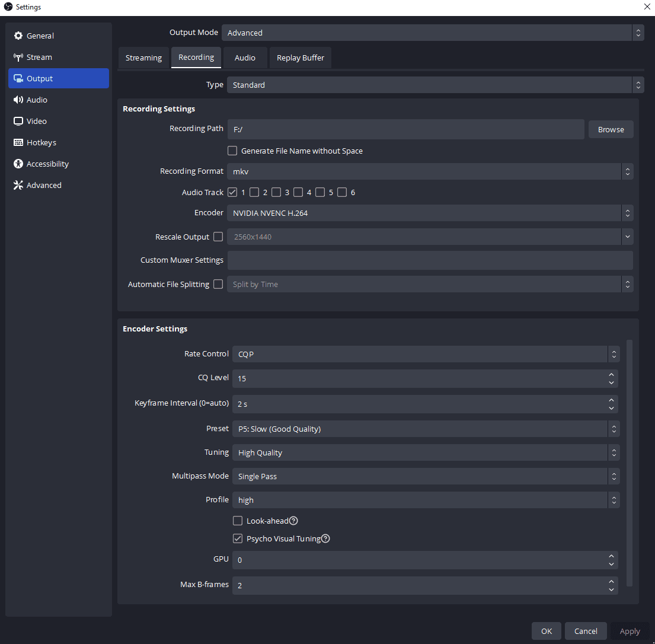Open the Encoder NVIDIA NVENC dropdown
Image resolution: width=655 pixels, height=644 pixels.
[430, 213]
